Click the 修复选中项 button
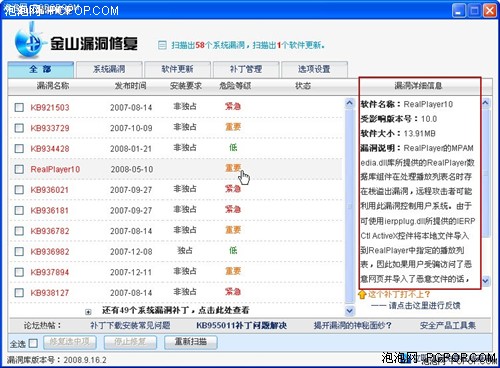The height and width of the screenshot is (368, 500). pos(70,342)
